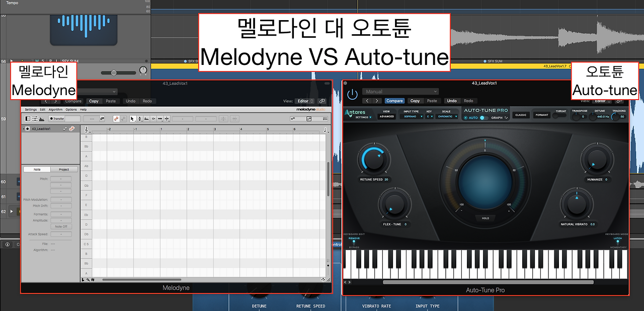This screenshot has width=644, height=311.
Task: Open Antares Settings dropdown
Action: [x=363, y=117]
